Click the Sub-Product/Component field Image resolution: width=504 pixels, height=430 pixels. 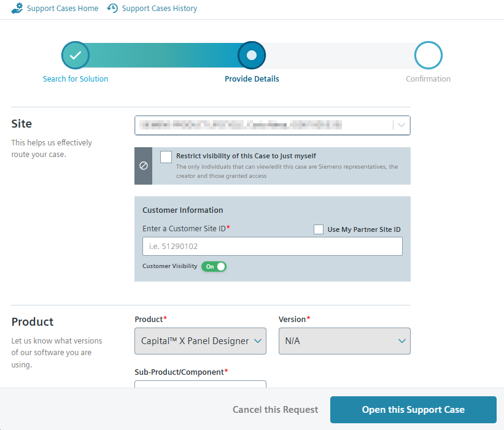pyautogui.click(x=200, y=385)
